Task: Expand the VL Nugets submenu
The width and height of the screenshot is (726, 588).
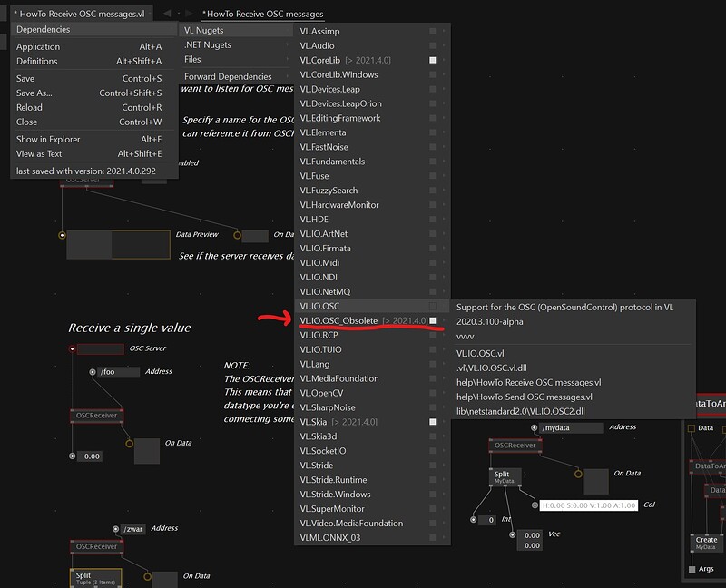Action: (x=236, y=30)
